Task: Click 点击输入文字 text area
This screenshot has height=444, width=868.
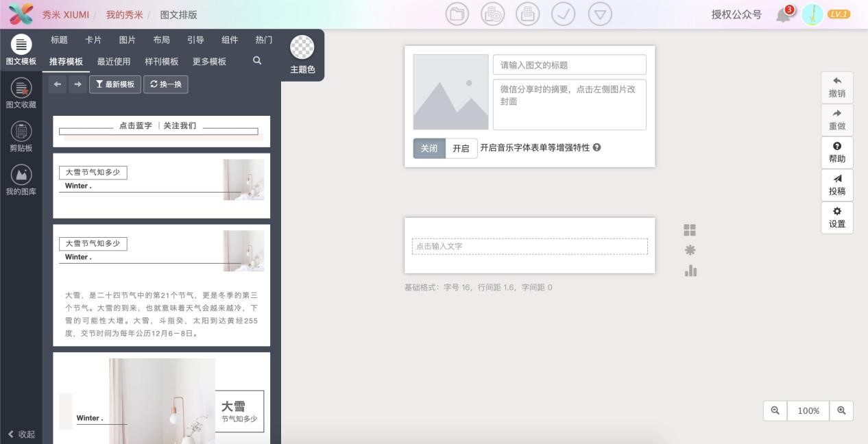Action: point(530,246)
